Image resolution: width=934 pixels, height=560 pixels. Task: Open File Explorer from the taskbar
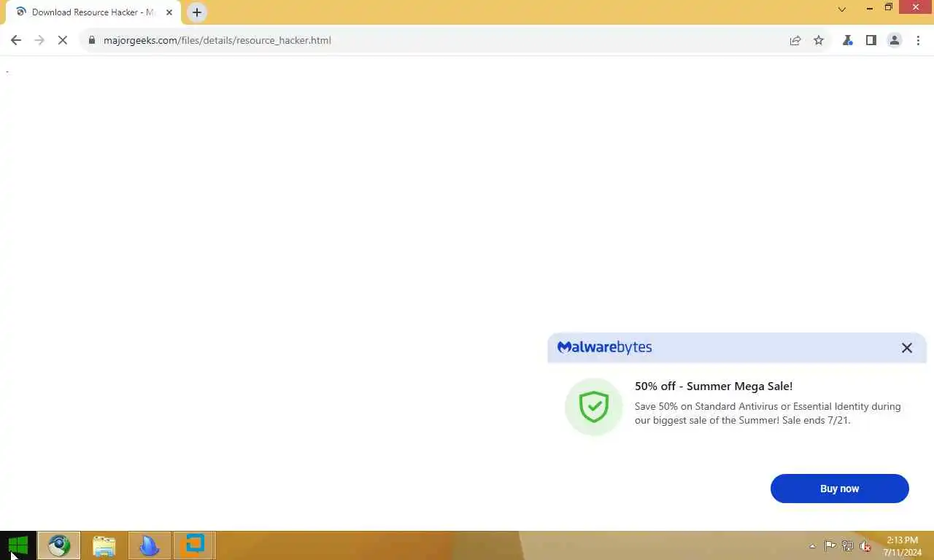coord(104,545)
